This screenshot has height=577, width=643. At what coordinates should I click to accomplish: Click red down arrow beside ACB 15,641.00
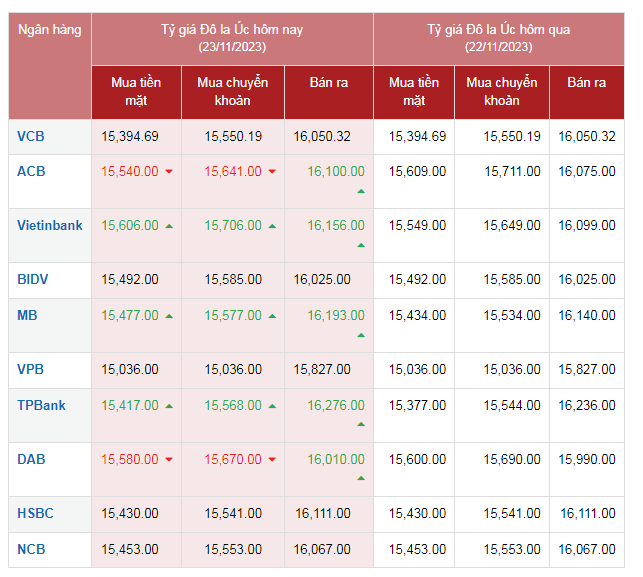pos(272,172)
